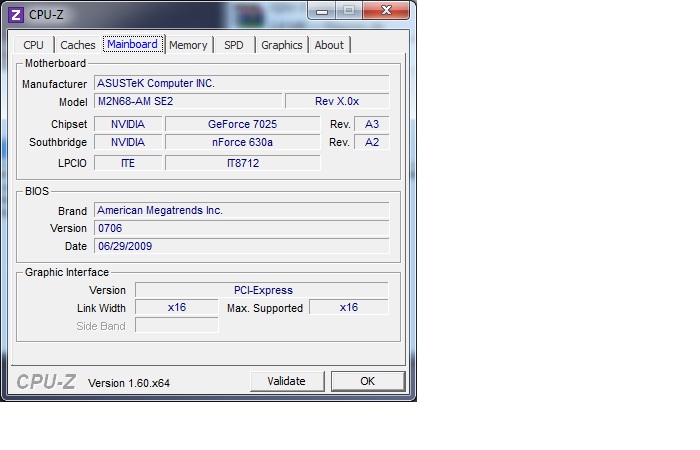Click the Manufacturer label
The height and width of the screenshot is (450, 700).
click(x=54, y=84)
